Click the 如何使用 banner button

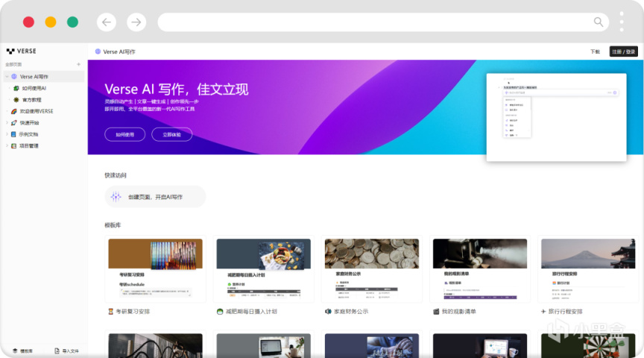[125, 134]
